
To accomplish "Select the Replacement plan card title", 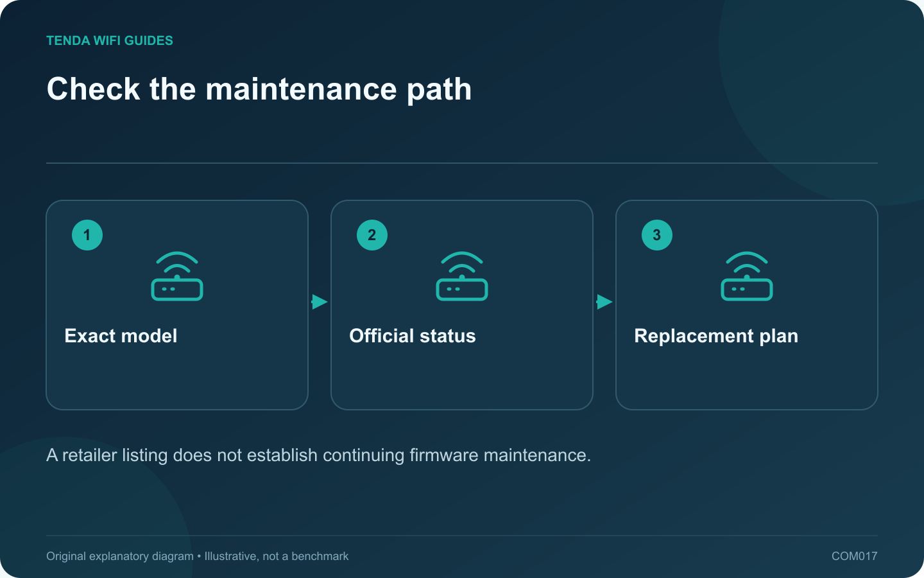I will [716, 336].
